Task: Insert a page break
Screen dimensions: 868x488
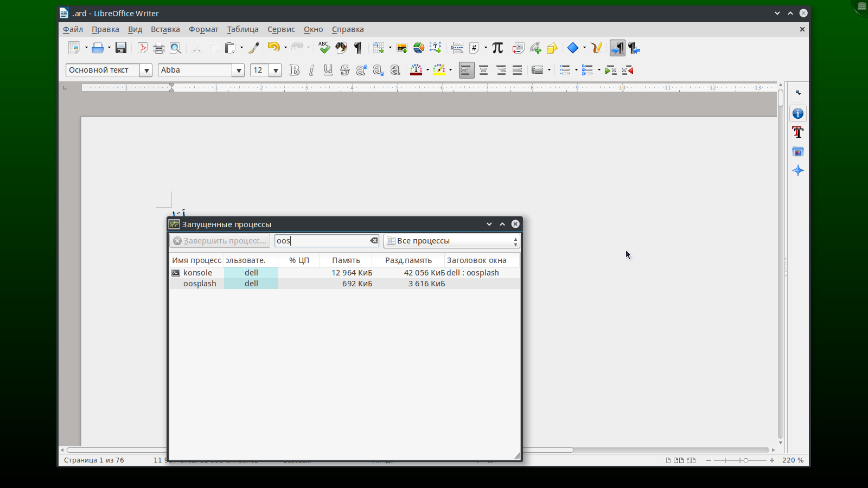Action: [457, 48]
